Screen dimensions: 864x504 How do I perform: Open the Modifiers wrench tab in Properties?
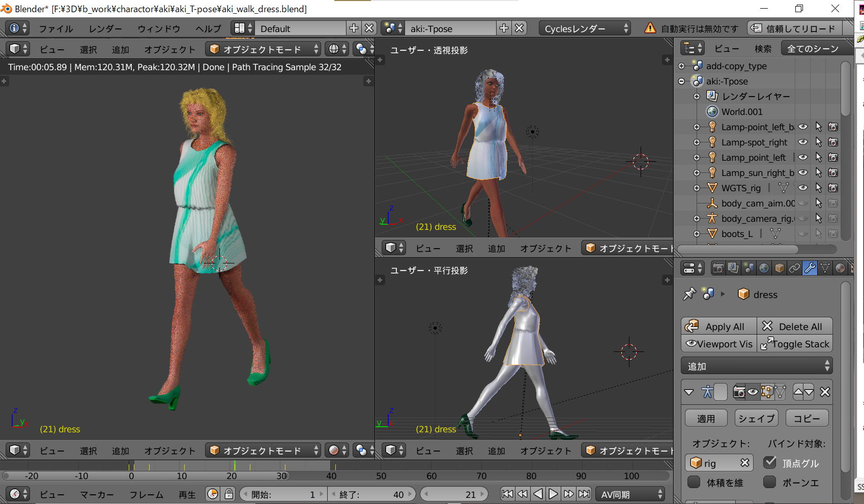pos(810,268)
